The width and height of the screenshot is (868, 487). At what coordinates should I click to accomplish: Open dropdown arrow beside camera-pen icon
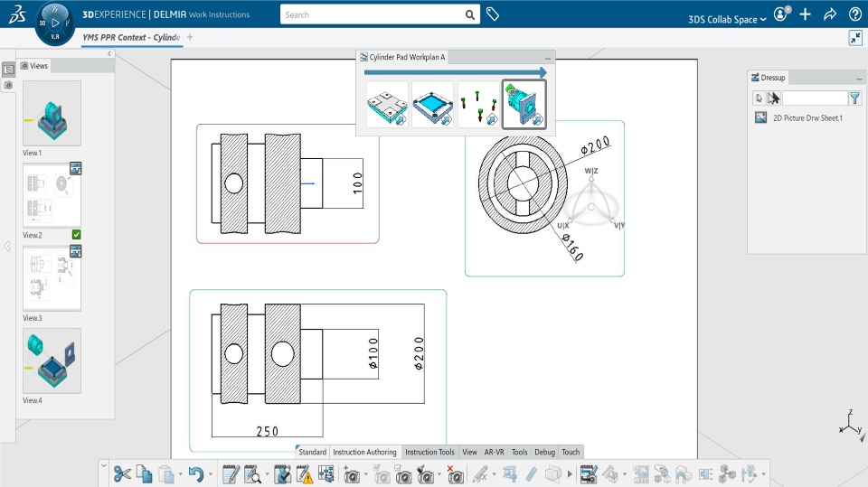click(439, 474)
